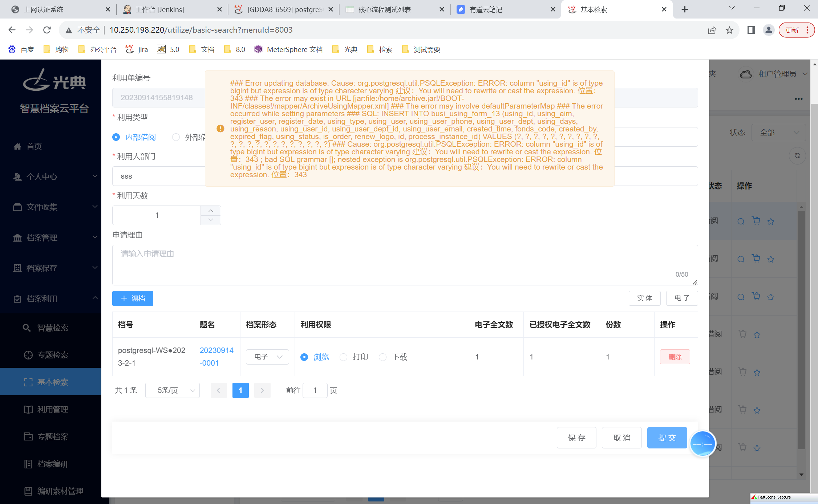Open the browser side panel icon
The image size is (818, 504).
click(x=751, y=30)
